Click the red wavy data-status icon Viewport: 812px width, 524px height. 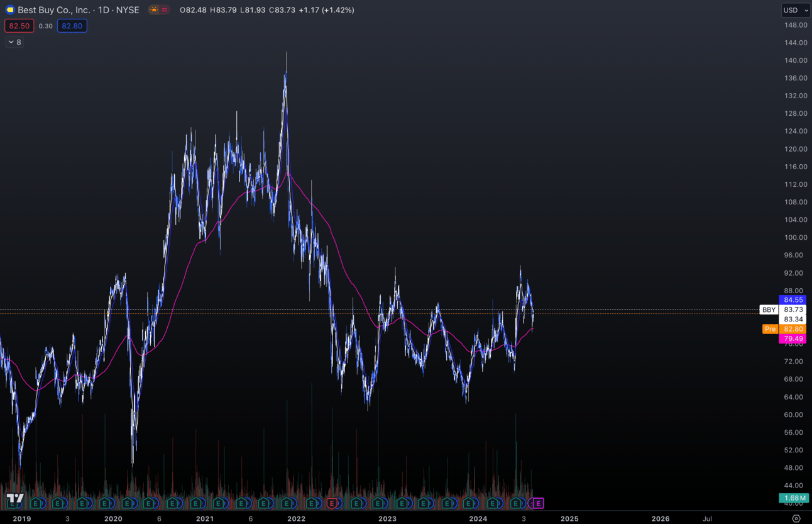point(164,10)
